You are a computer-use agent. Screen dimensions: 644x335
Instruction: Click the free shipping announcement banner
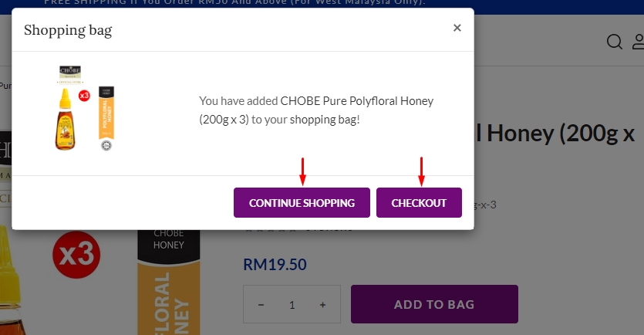(235, 3)
